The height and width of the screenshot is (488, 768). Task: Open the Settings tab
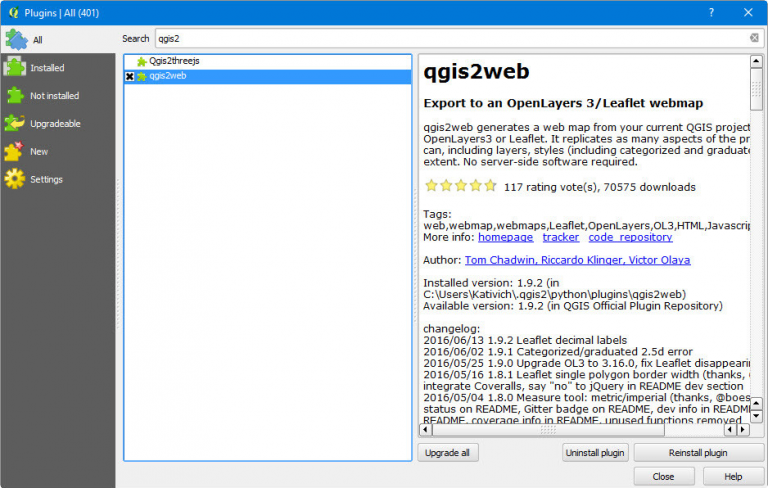pos(58,179)
